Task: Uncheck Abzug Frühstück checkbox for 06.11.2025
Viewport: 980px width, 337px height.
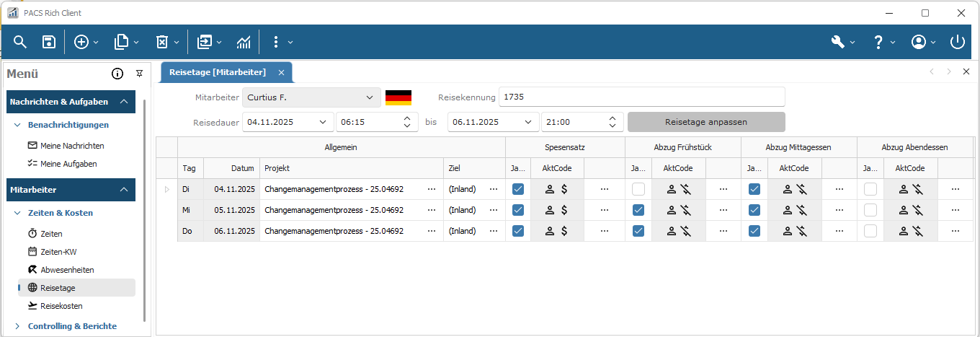Action: pyautogui.click(x=638, y=231)
